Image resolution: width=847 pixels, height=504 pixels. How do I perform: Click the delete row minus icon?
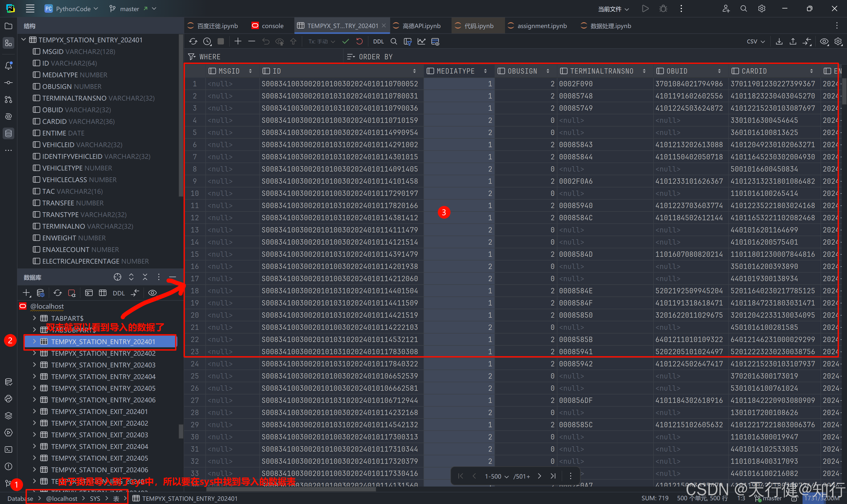252,42
